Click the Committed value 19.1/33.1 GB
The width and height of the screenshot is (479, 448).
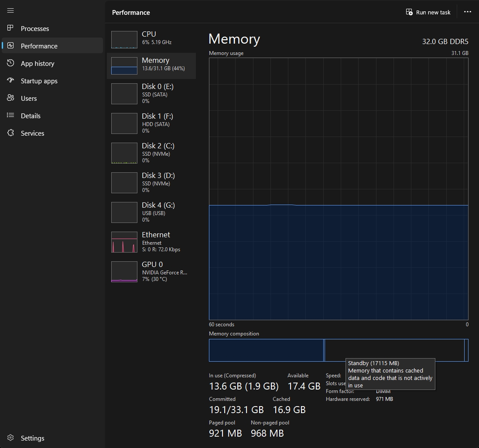click(x=236, y=410)
